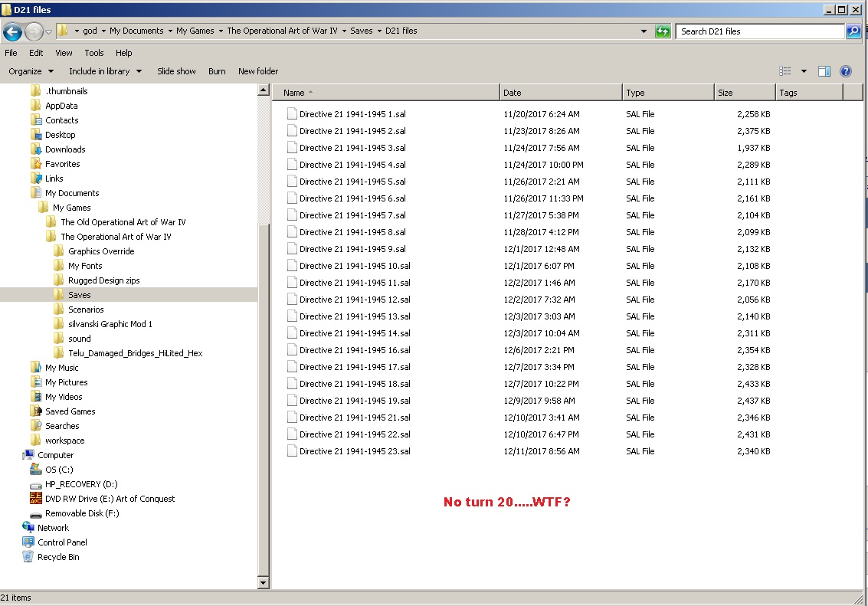Image resolution: width=868 pixels, height=606 pixels.
Task: Click the My Documents breadcrumb
Action: pyautogui.click(x=136, y=31)
